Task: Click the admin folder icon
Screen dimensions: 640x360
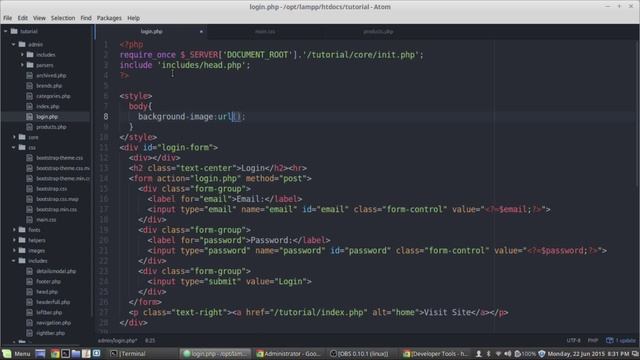Action: click(22, 44)
